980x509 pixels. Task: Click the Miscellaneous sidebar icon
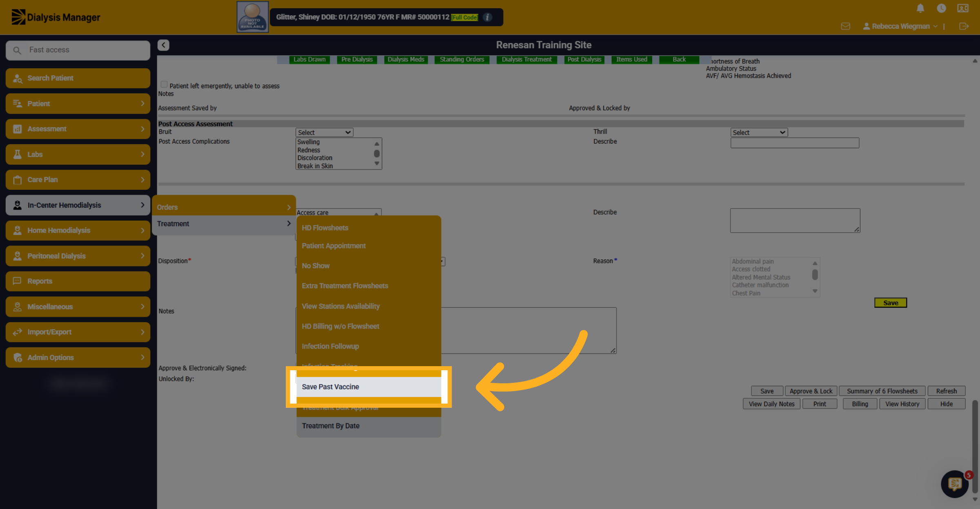[x=17, y=307]
